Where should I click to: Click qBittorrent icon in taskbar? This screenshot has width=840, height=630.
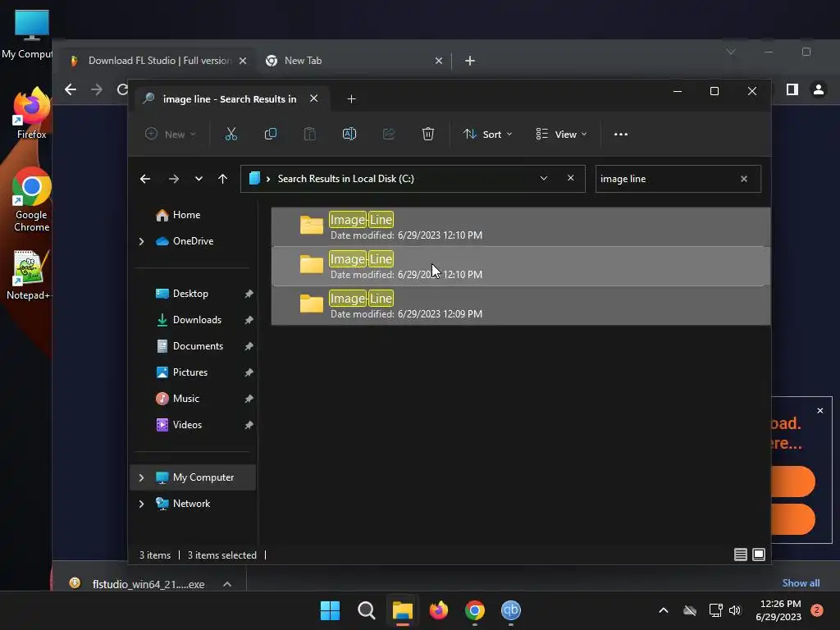(510, 610)
